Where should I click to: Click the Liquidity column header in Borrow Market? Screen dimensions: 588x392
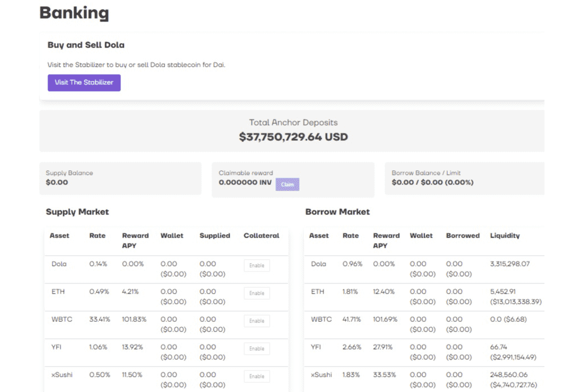pos(504,236)
